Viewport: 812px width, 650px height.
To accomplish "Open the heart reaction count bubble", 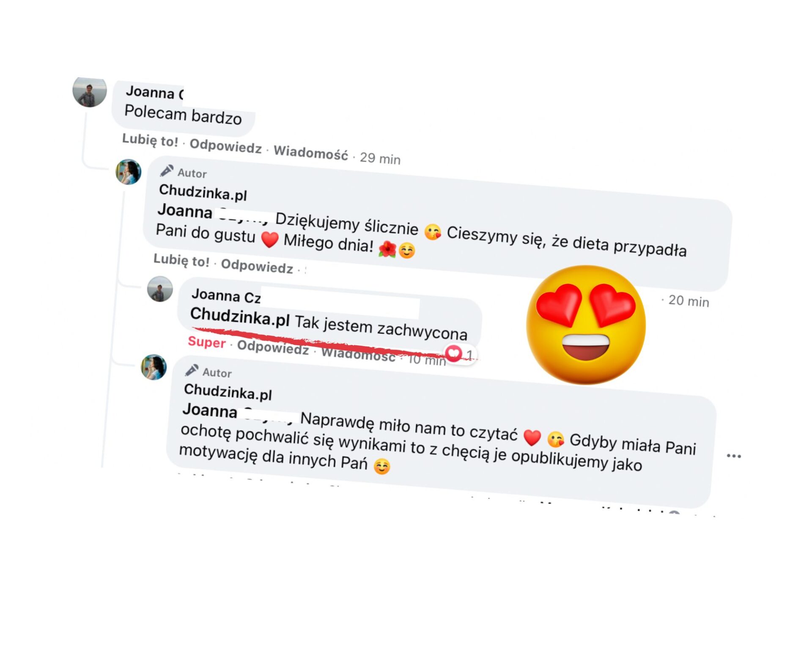I will (461, 354).
